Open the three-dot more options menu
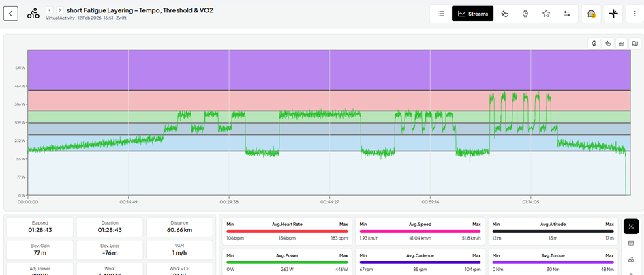Image resolution: width=644 pixels, height=275 pixels. [635, 13]
